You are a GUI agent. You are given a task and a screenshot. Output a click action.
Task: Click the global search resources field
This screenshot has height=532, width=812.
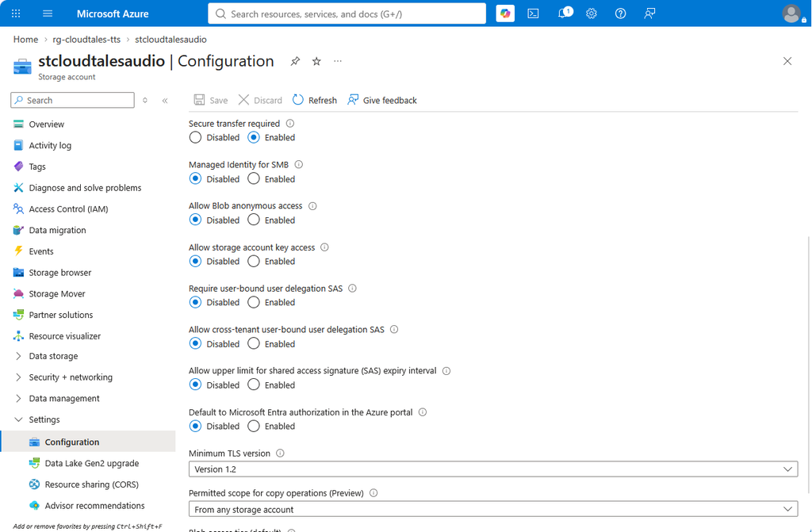tap(347, 13)
